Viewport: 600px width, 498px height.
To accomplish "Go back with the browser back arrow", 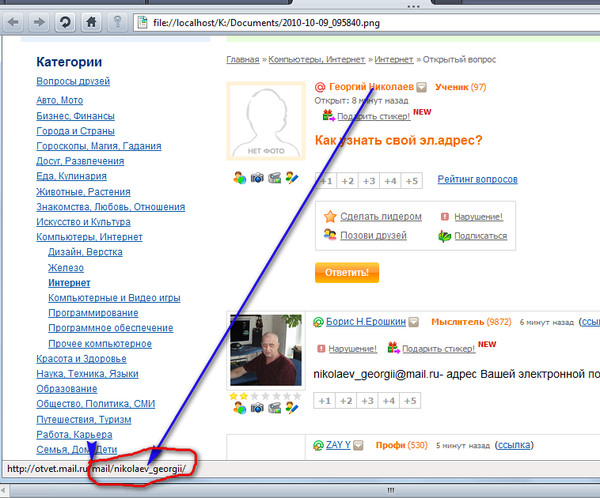I will click(13, 22).
